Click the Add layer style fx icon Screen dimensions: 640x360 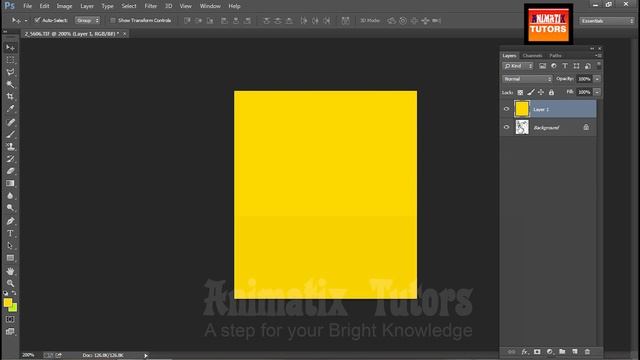click(x=524, y=351)
